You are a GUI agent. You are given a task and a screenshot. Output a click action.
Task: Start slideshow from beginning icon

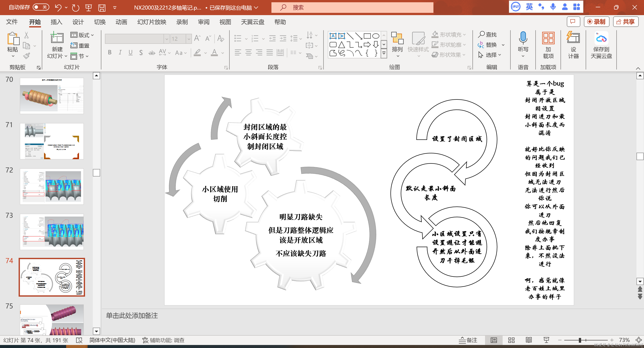tap(89, 8)
